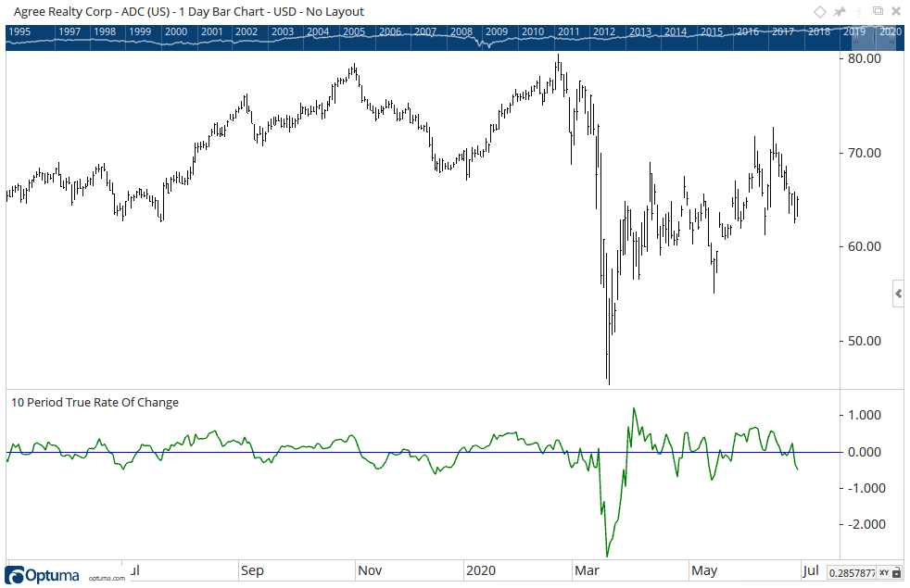This screenshot has width=910, height=588.
Task: Jump to 2007 in the overview timeline
Action: coord(425,31)
